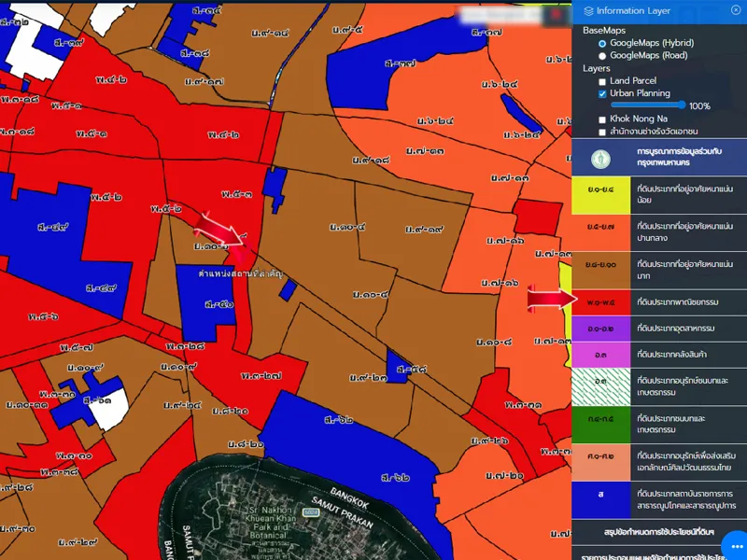Enable the Khok Nong Na layer
Image resolution: width=747 pixels, height=560 pixels.
pos(602,119)
